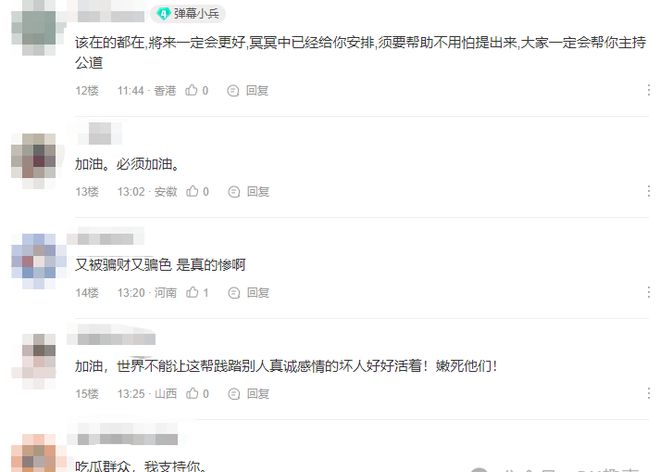Click reply bubble icon on 12楼 comment
The height and width of the screenshot is (472, 660).
(x=233, y=91)
